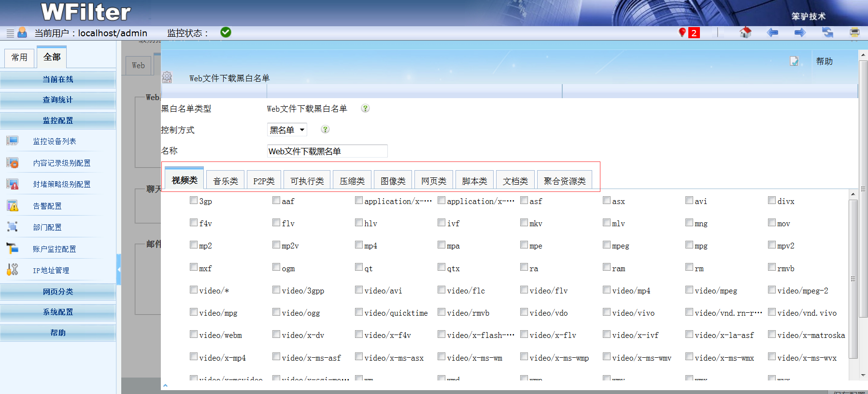Click the 告警配置 warning icon
This screenshot has width=868, height=394.
coord(13,206)
